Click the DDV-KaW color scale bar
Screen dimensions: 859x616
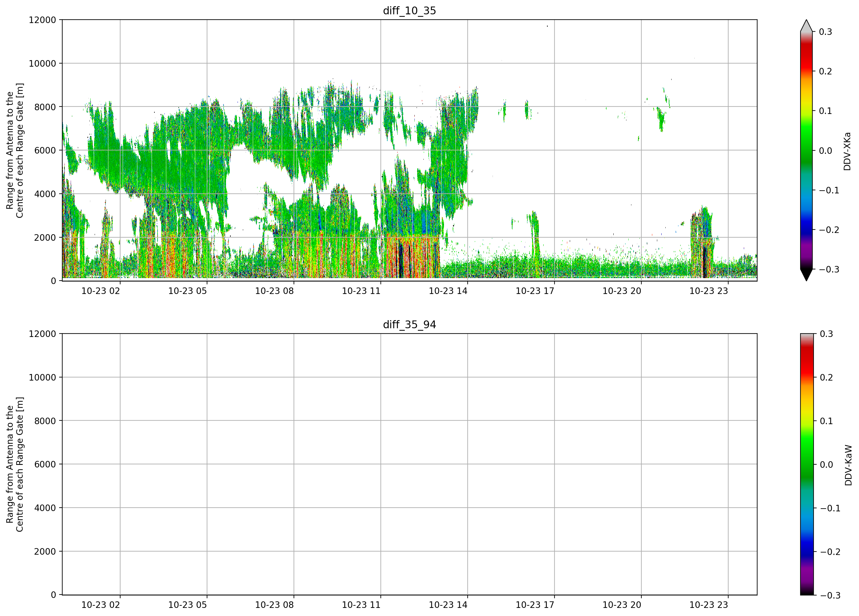(806, 464)
